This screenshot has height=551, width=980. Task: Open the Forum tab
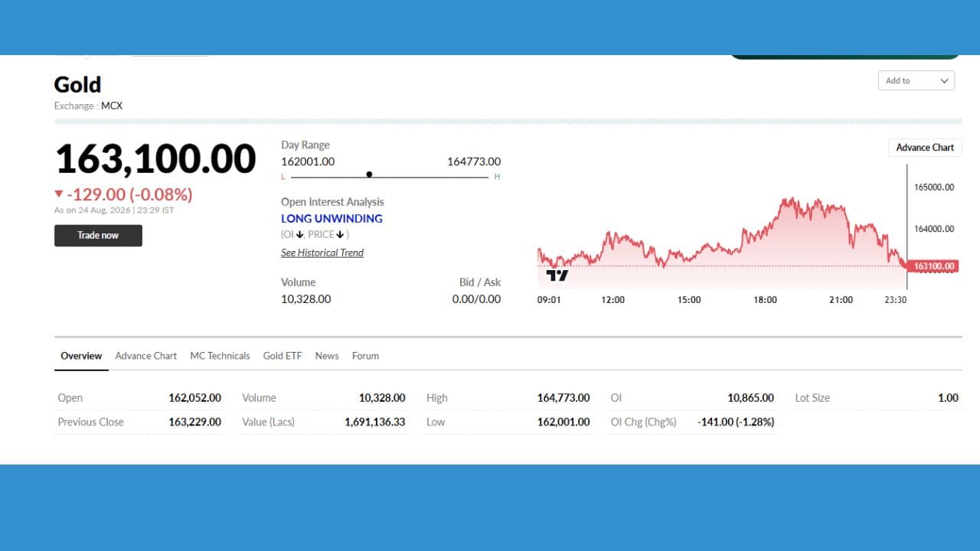point(365,356)
